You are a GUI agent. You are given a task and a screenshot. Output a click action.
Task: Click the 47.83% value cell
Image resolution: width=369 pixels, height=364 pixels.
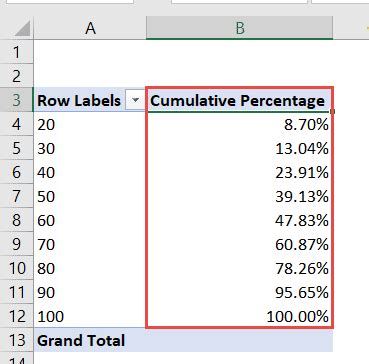(239, 220)
